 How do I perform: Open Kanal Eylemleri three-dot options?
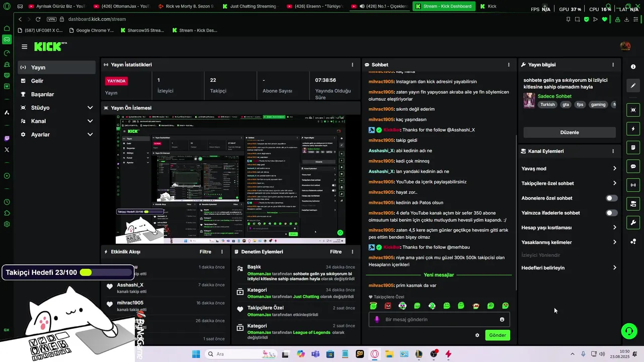(x=613, y=151)
